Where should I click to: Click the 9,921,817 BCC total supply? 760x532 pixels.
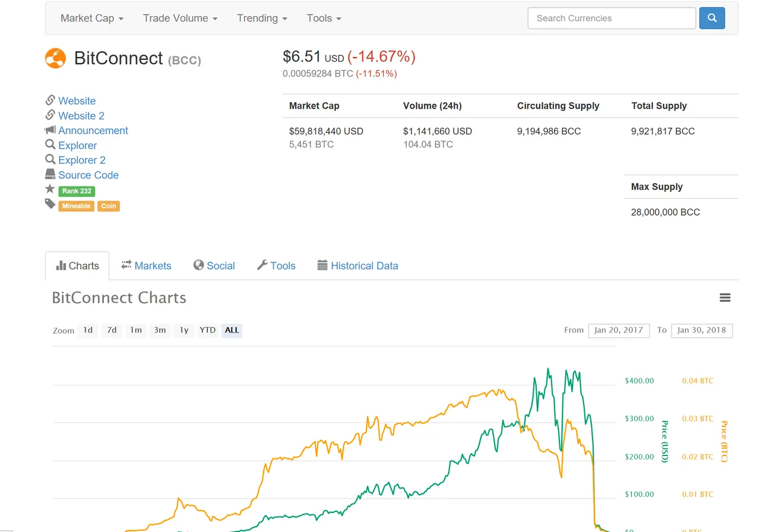(x=663, y=131)
